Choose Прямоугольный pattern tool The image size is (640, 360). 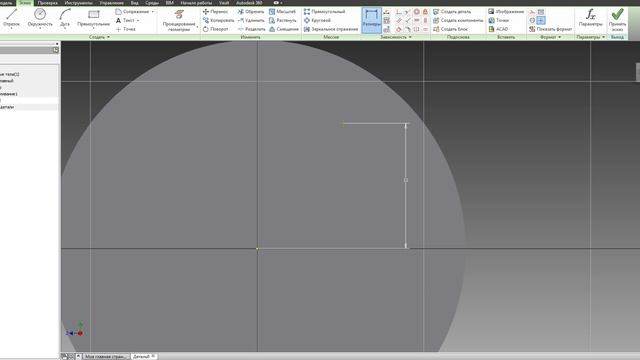tap(324, 11)
